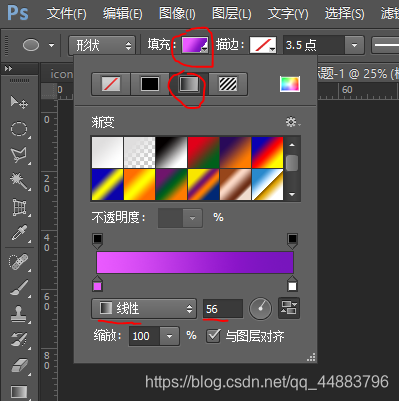Open the Edit menu
This screenshot has width=399, height=401.
coord(123,14)
